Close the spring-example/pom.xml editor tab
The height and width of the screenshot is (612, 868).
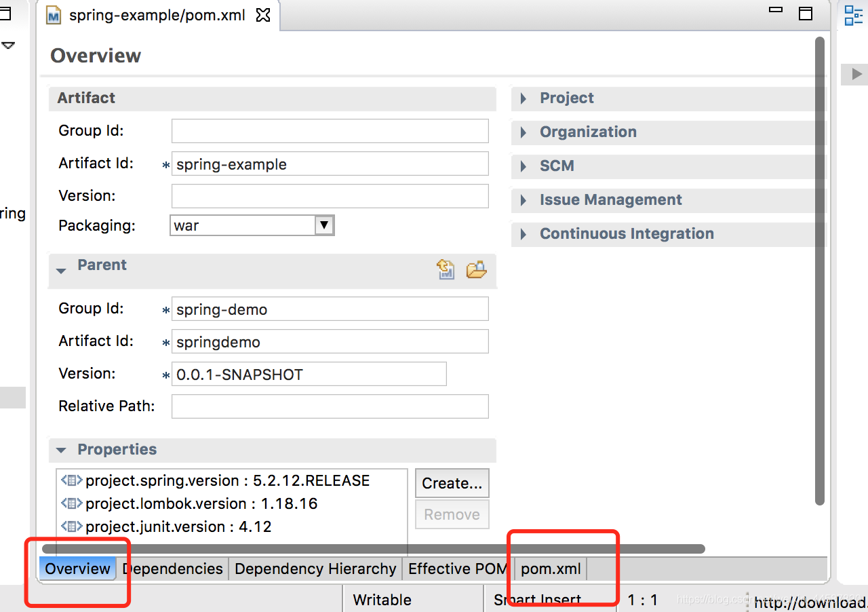[263, 15]
